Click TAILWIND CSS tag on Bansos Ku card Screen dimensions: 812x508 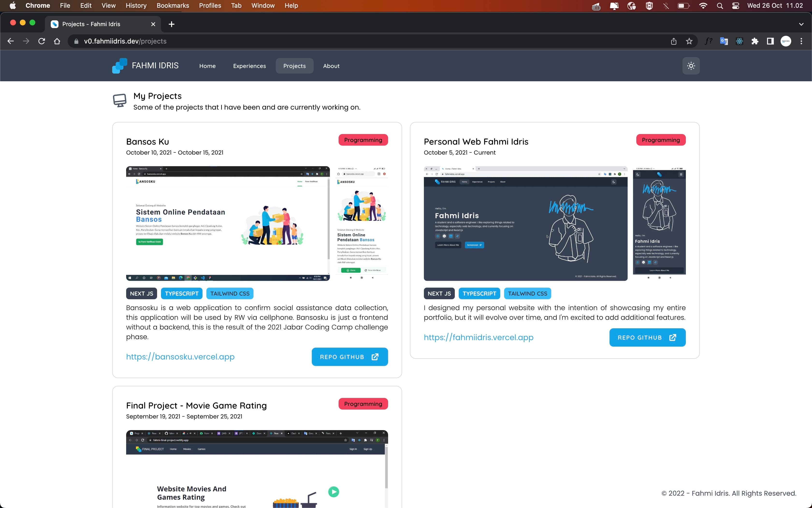230,293
